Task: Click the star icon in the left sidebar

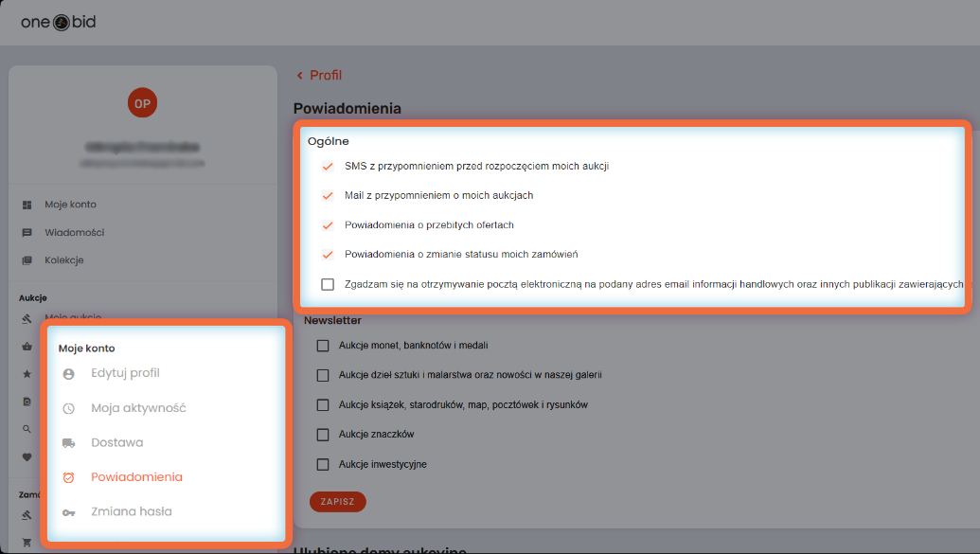Action: tap(27, 374)
